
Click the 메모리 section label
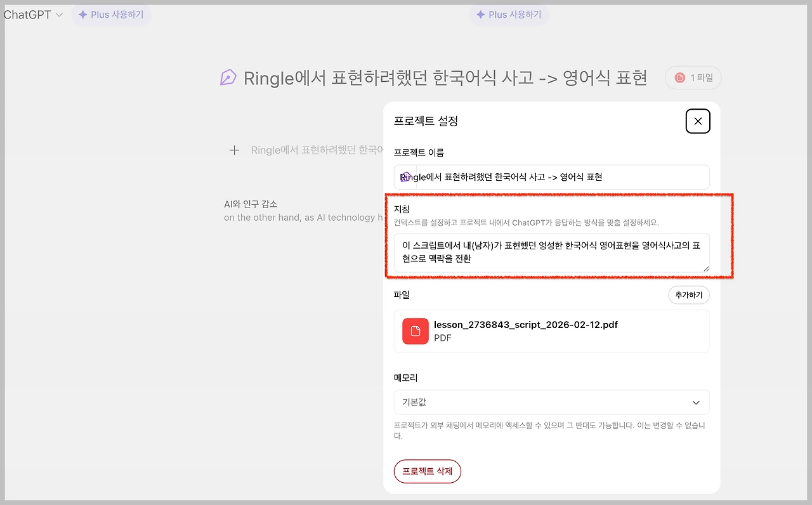tap(406, 377)
